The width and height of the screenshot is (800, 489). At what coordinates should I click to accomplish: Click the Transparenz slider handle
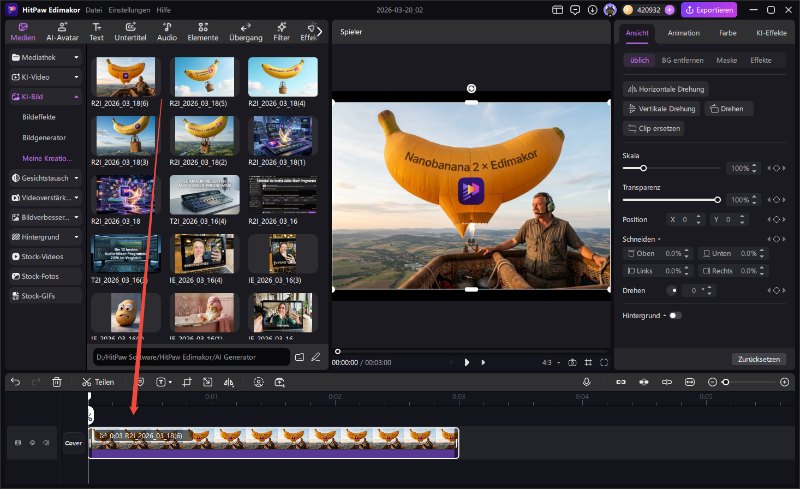coord(717,200)
